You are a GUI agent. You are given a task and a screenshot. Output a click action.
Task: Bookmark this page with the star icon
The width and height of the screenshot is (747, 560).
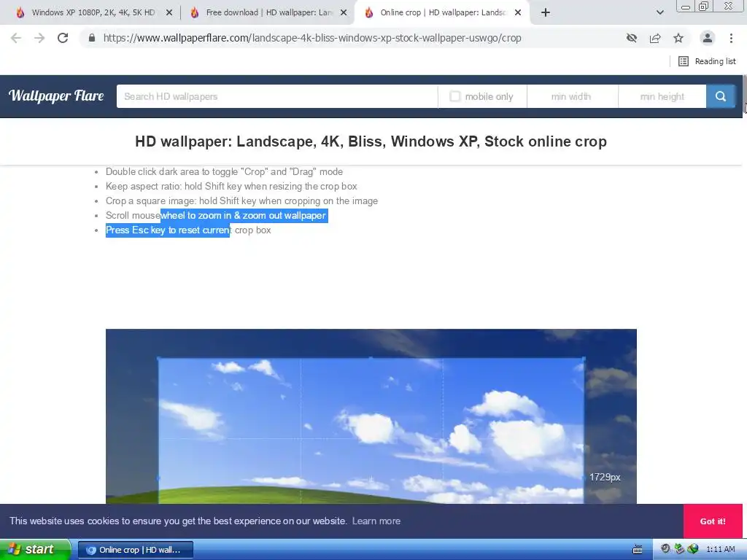tap(678, 38)
